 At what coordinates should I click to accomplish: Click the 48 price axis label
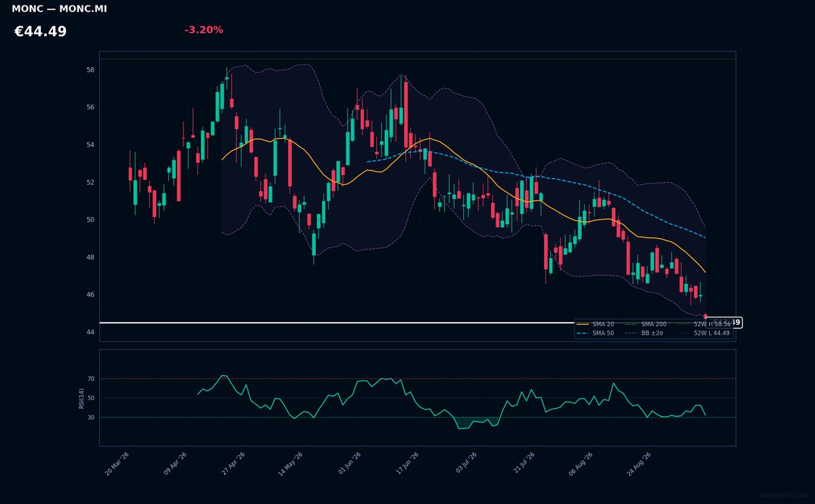click(x=90, y=257)
